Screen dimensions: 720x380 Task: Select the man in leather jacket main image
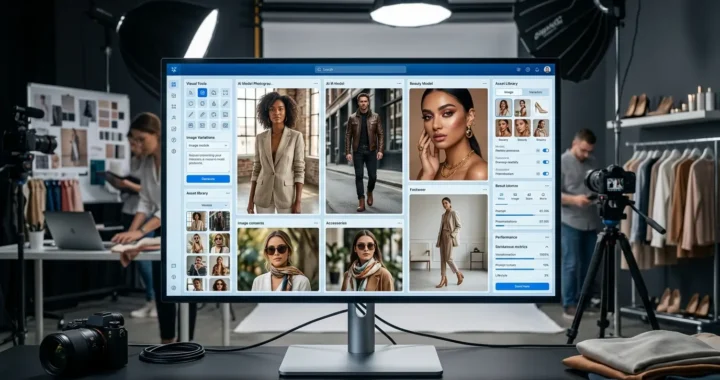[x=364, y=151]
